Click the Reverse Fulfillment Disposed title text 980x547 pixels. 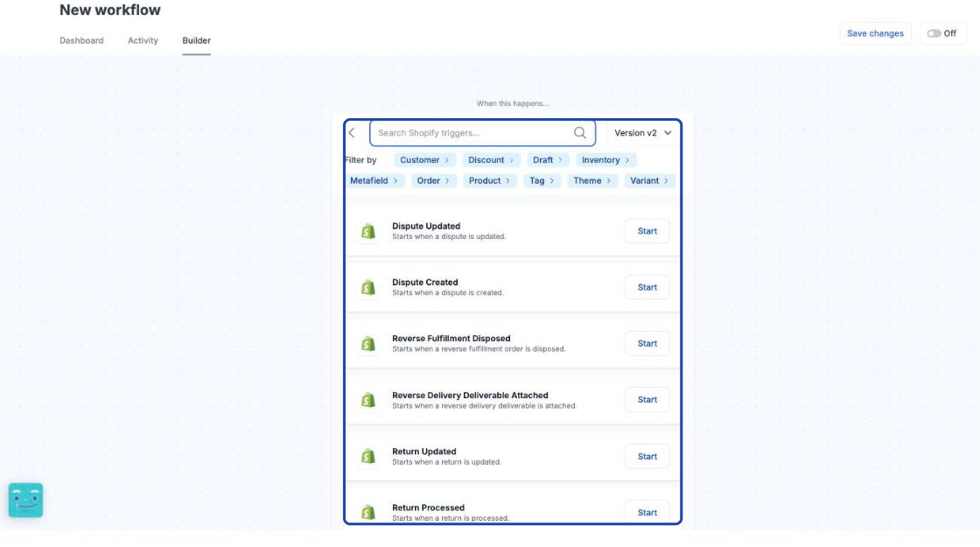pyautogui.click(x=451, y=339)
